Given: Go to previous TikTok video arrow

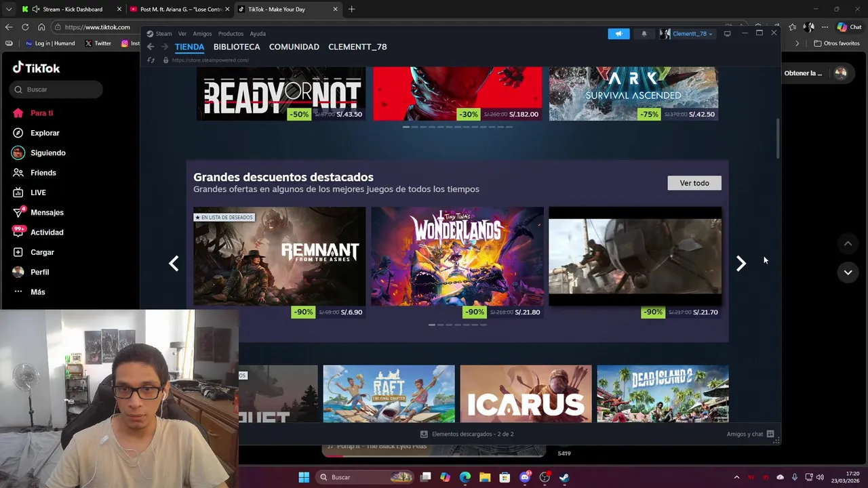Looking at the screenshot, I should pos(848,243).
